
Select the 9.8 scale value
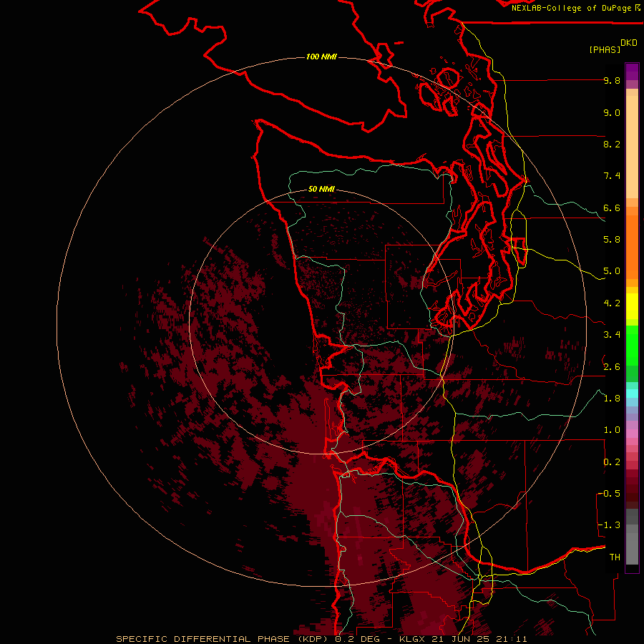click(612, 80)
